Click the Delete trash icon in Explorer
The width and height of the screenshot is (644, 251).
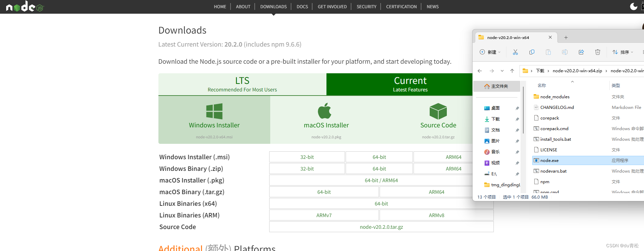(598, 52)
